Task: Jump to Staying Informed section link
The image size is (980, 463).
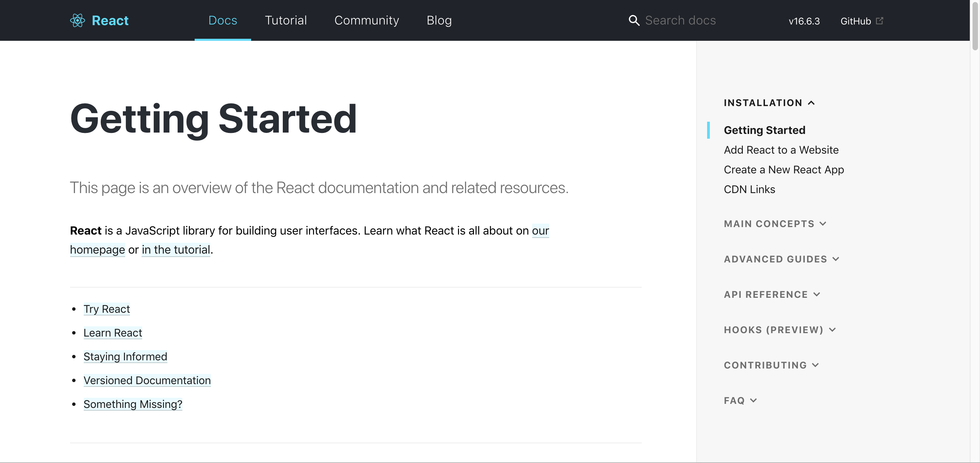Action: (125, 357)
